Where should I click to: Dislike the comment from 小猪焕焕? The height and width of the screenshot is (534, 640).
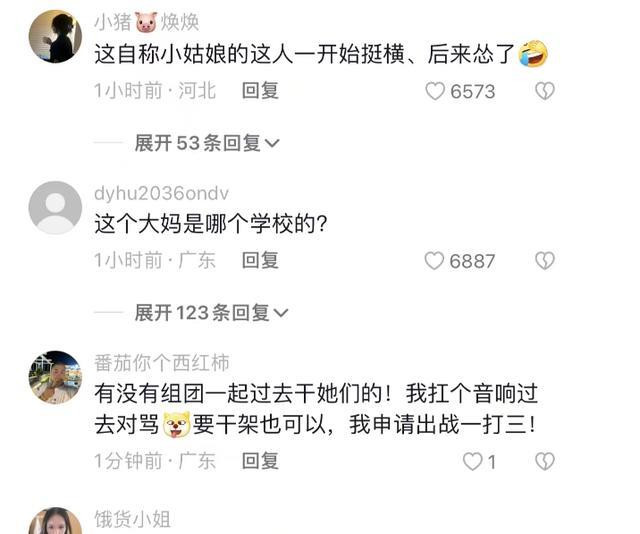tap(545, 91)
